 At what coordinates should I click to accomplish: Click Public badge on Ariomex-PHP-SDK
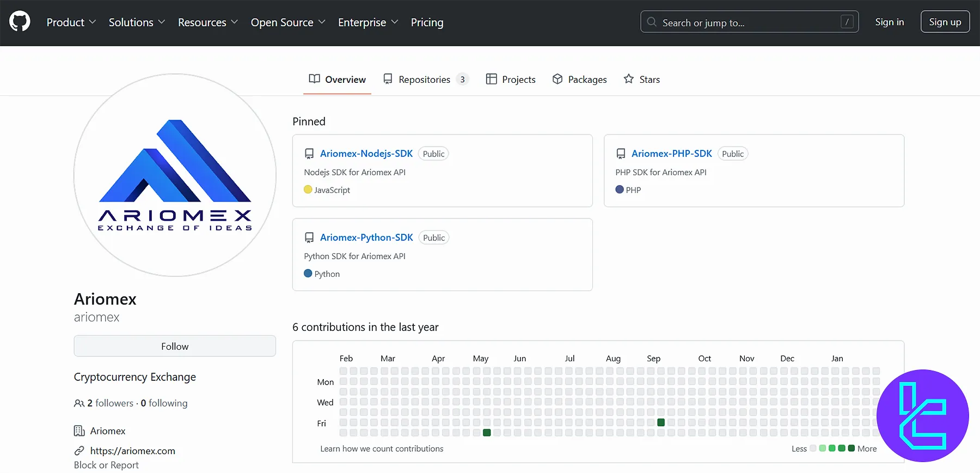pos(733,154)
